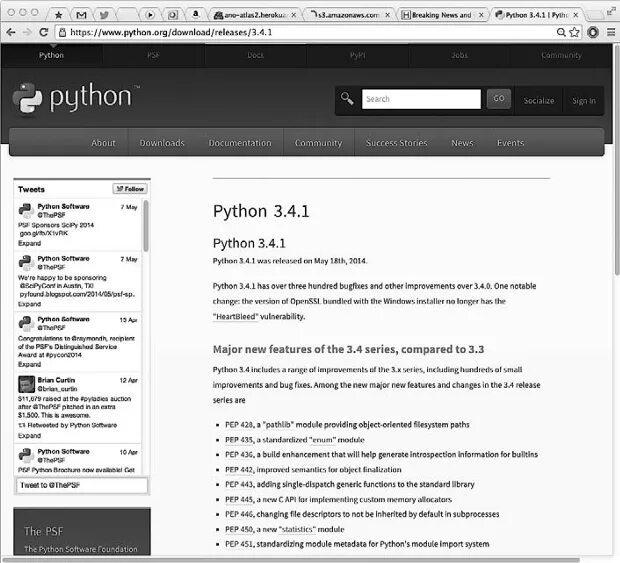Select the Docs top navigation item
Viewport: 620px width, 563px height.
(255, 55)
